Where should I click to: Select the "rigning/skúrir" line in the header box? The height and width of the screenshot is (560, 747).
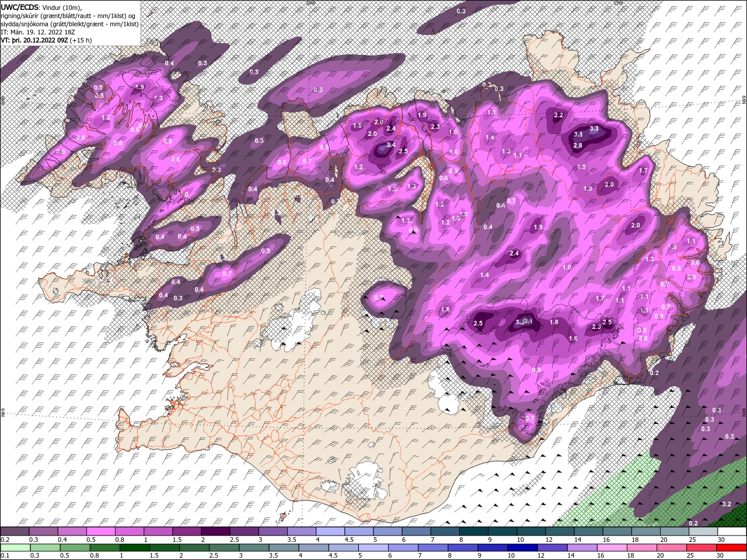68,15
